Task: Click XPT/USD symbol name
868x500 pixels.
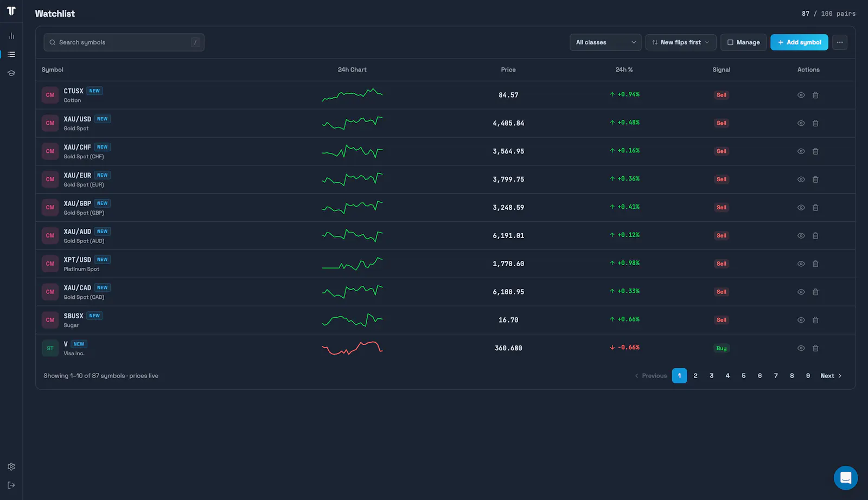Action: tap(78, 260)
